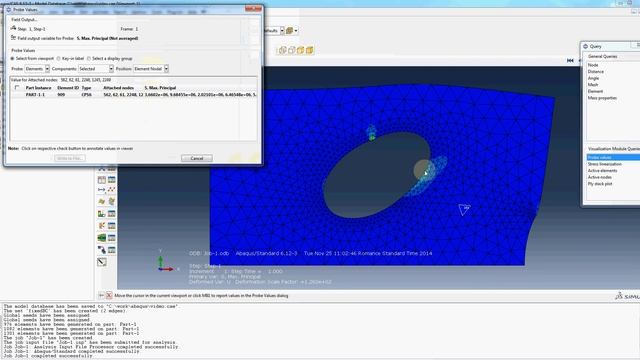Open the defaults dropdown arrow in the toolbar
This screenshot has width=640, height=360.
click(x=282, y=31)
